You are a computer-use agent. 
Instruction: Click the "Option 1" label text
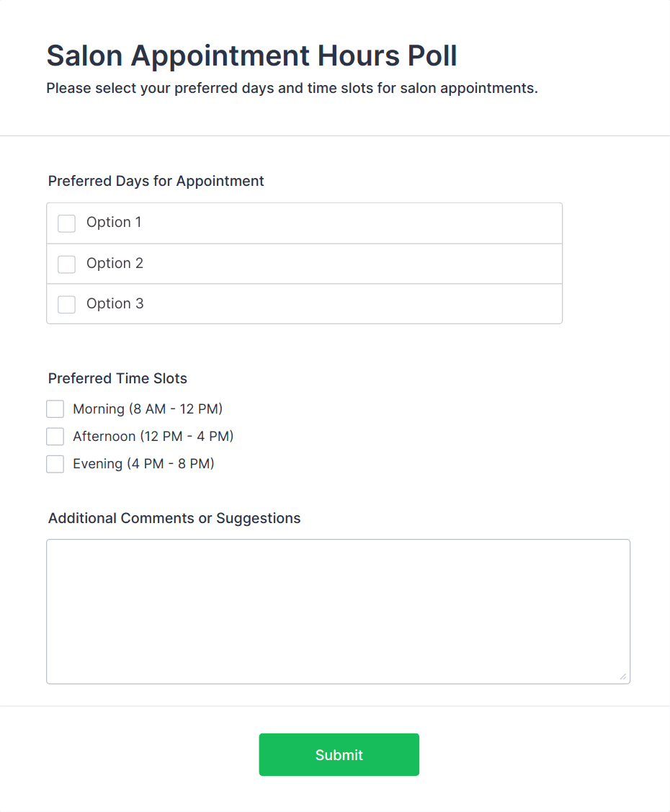tap(114, 223)
